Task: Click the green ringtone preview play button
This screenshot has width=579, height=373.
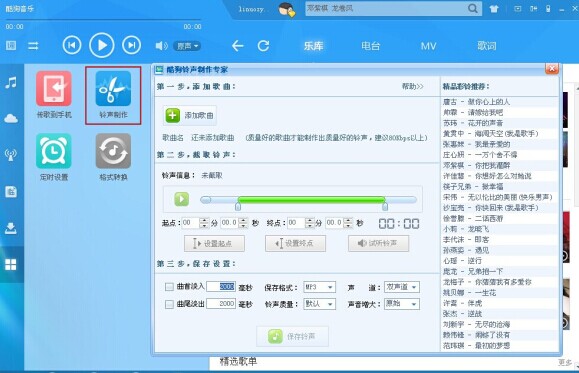Action: [x=182, y=199]
